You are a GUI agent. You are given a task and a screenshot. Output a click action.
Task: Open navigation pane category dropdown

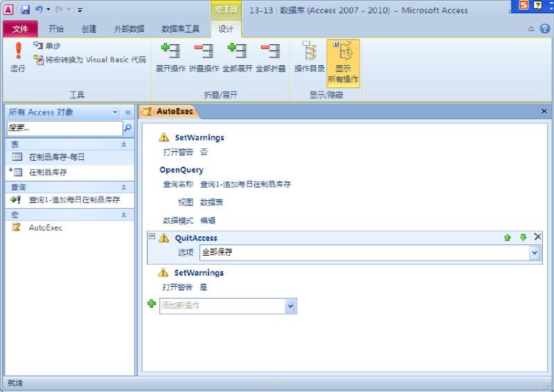(115, 112)
